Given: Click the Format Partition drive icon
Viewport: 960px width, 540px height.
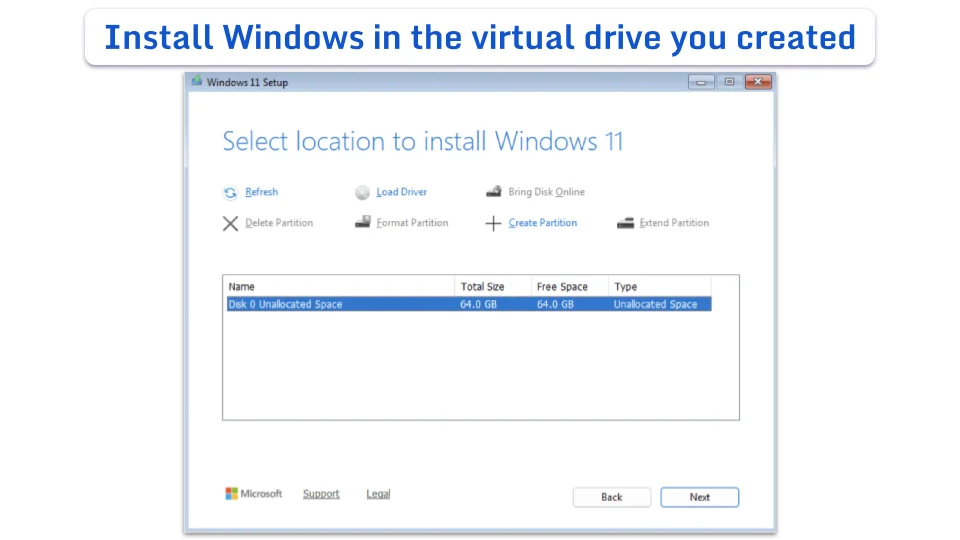Looking at the screenshot, I should click(362, 222).
